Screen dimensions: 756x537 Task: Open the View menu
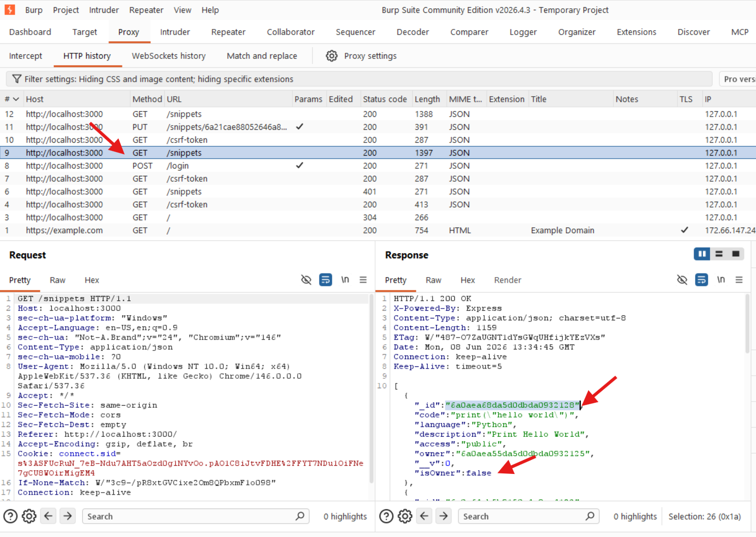click(x=182, y=10)
